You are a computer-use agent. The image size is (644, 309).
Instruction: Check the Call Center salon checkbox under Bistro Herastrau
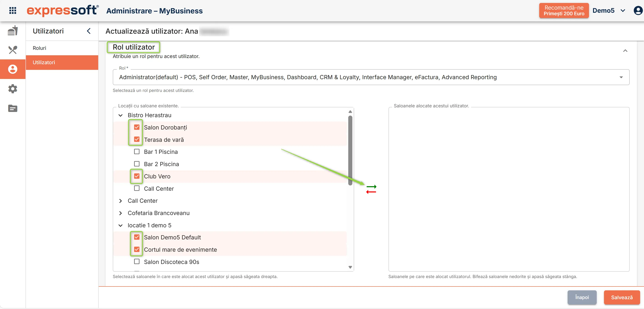(137, 188)
